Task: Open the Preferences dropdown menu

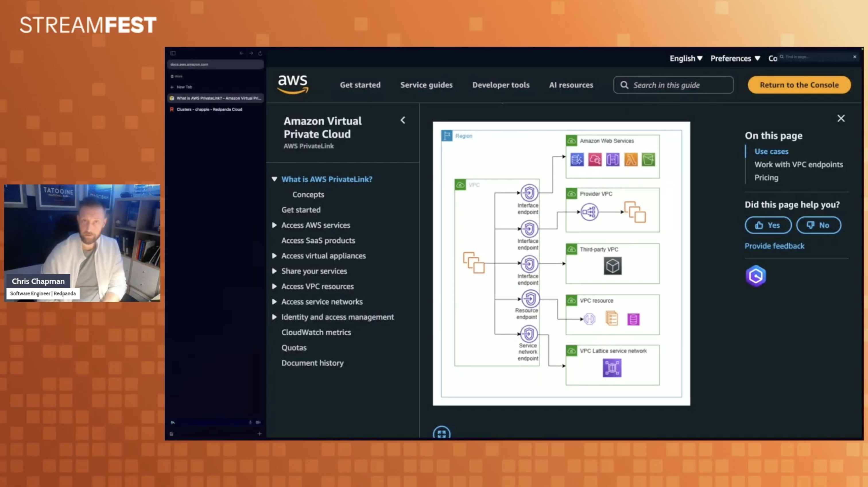Action: pyautogui.click(x=735, y=58)
